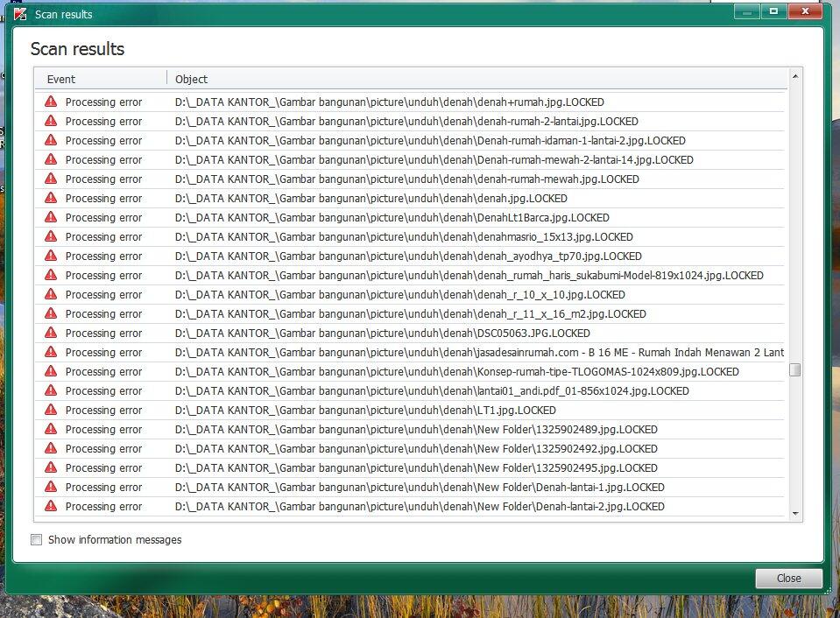Select the Konsep-rumah-tipe-TLOGOMAS row
The image size is (840, 618).
click(x=456, y=371)
